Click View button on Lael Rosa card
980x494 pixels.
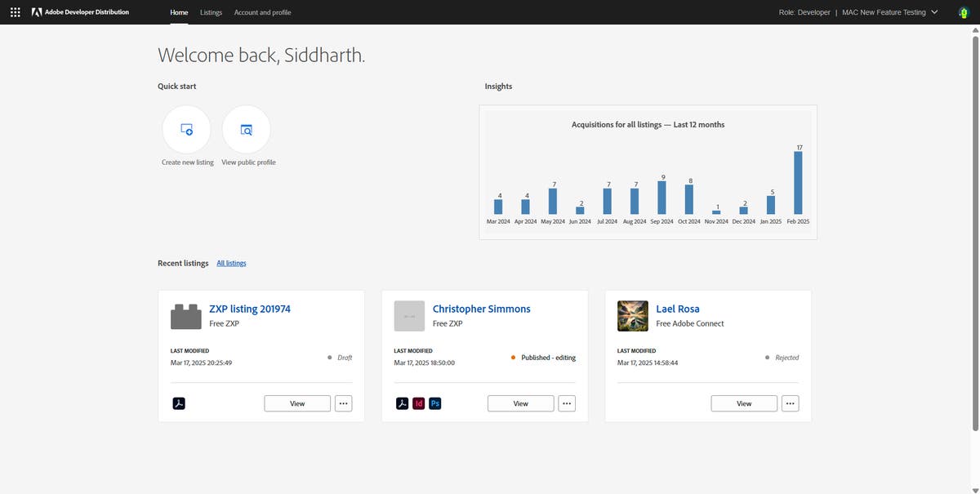point(744,403)
